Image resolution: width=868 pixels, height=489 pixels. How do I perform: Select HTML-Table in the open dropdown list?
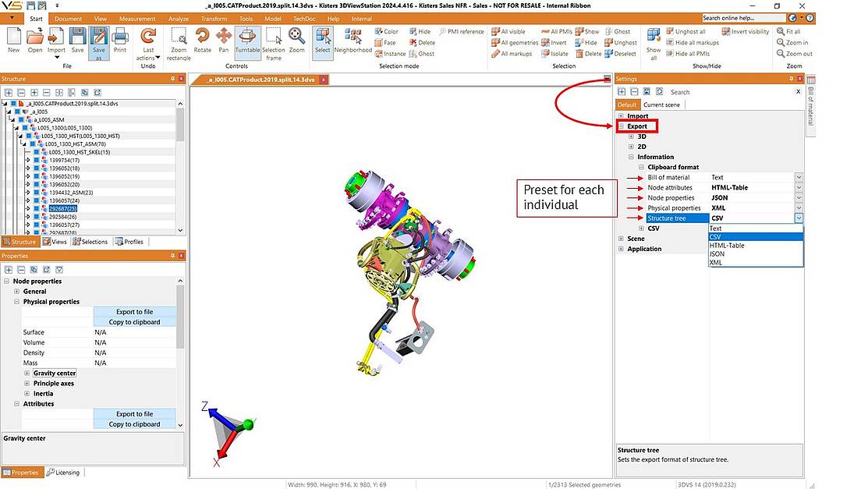pos(756,246)
